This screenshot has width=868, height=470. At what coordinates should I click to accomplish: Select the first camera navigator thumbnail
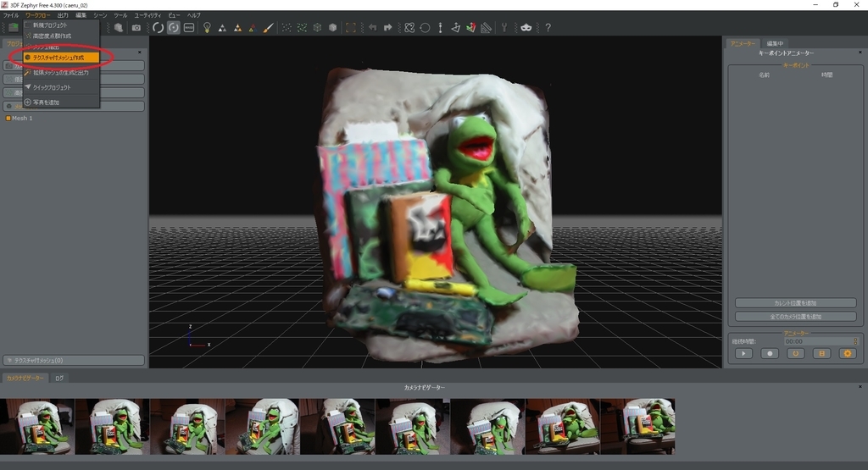coord(37,427)
